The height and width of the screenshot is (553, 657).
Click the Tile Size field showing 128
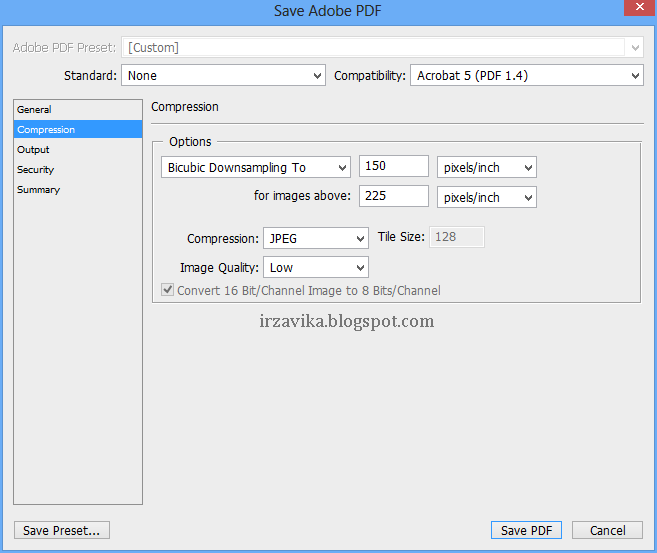tap(457, 237)
